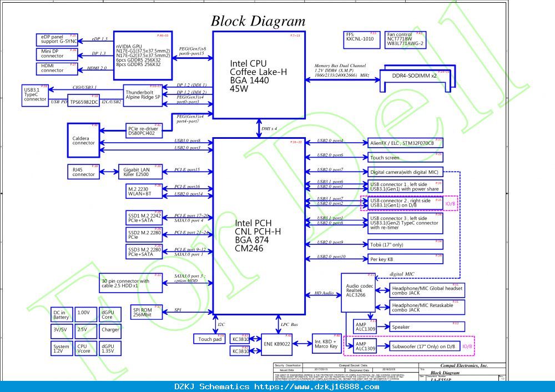Click the eDP panel support G-SYNC box
Screen dimensions: 555x392
57,39
